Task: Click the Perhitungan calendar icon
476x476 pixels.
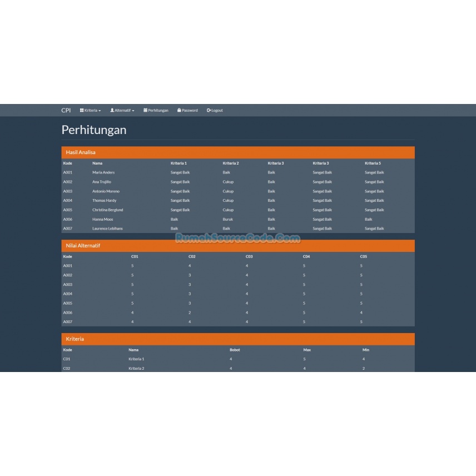Action: (x=145, y=110)
